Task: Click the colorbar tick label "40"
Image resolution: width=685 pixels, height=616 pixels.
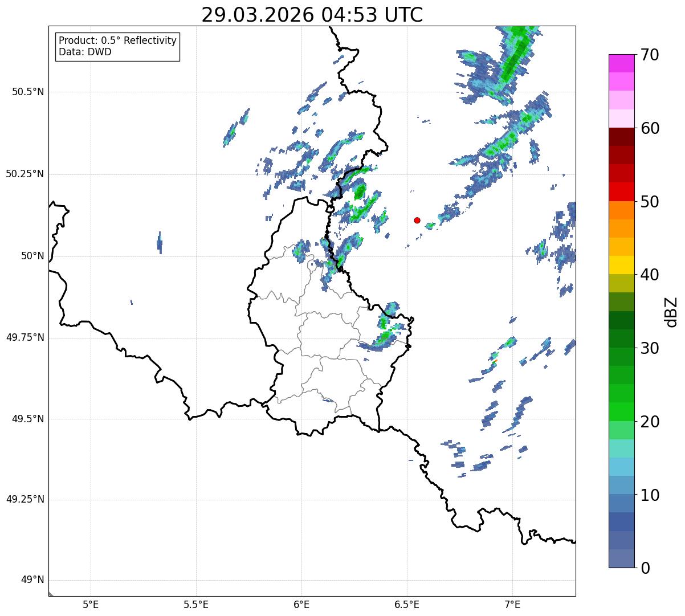Action: tap(650, 275)
